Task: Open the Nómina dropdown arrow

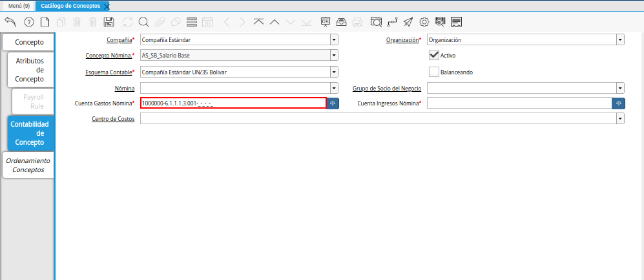Action: [x=335, y=88]
